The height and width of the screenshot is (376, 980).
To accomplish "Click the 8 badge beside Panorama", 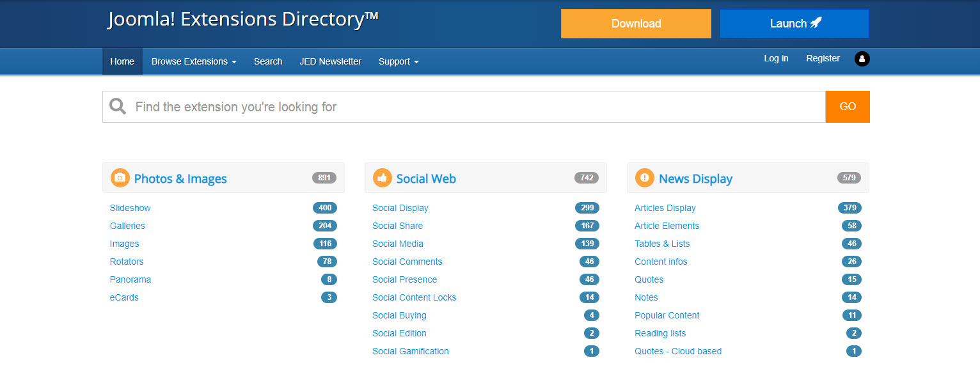I will [x=329, y=279].
